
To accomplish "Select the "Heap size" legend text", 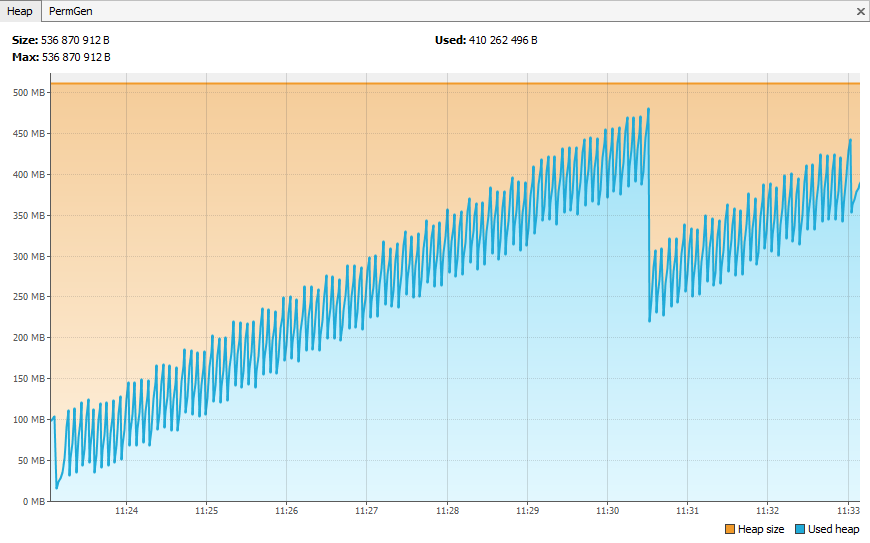I will (x=761, y=529).
